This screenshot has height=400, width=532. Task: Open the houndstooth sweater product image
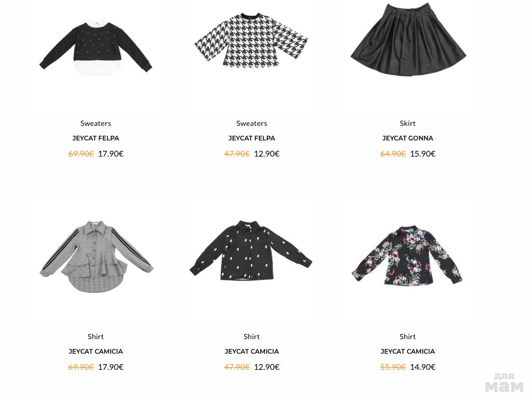251,41
